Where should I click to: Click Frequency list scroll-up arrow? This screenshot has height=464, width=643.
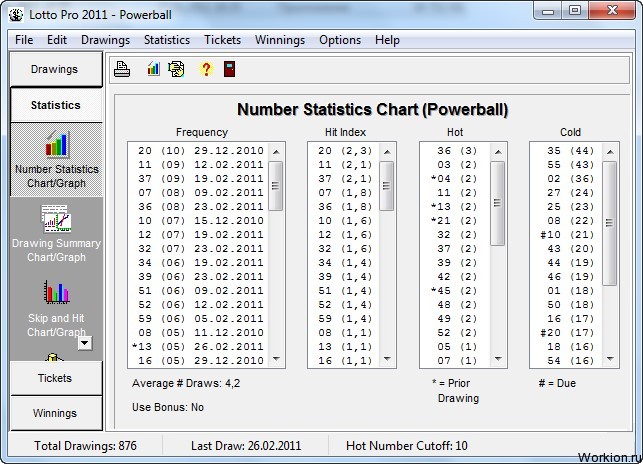point(276,152)
